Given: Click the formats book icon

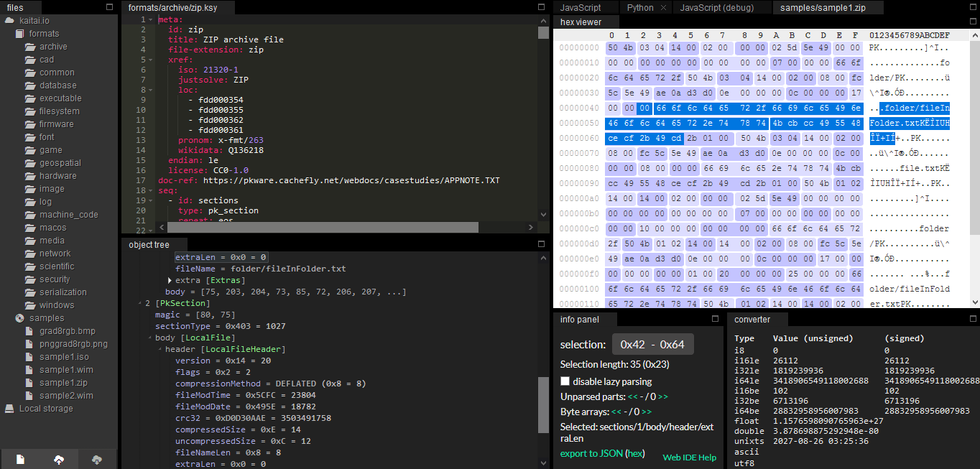Looking at the screenshot, I should pyautogui.click(x=20, y=34).
